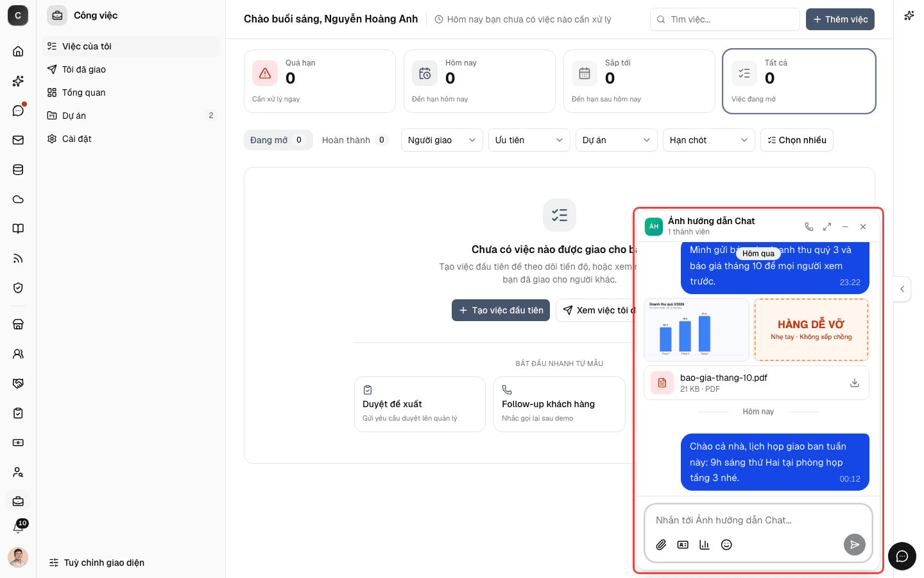The height and width of the screenshot is (578, 924).
Task: Open Tôi đã giao in the sidebar
Action: tap(131, 69)
